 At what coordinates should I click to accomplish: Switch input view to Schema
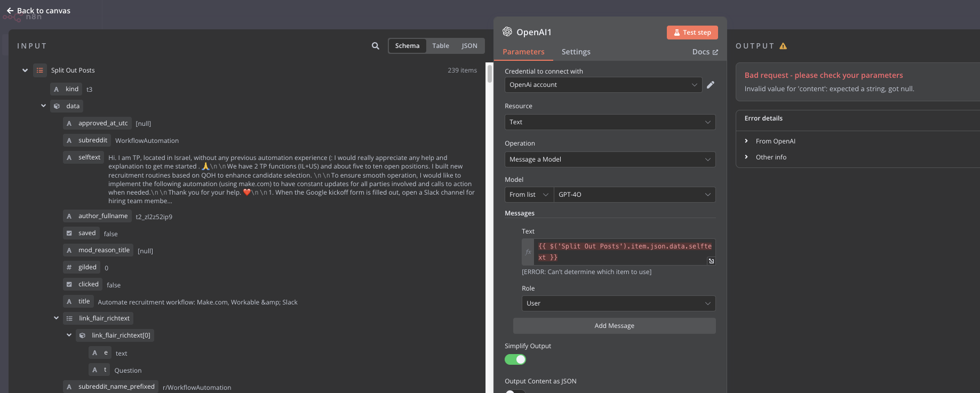click(x=407, y=46)
